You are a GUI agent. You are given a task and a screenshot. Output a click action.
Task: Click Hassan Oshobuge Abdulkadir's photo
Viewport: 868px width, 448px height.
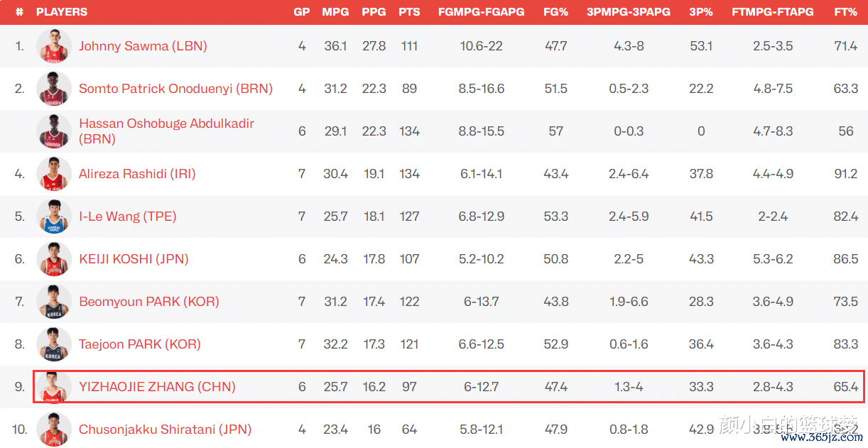point(54,131)
